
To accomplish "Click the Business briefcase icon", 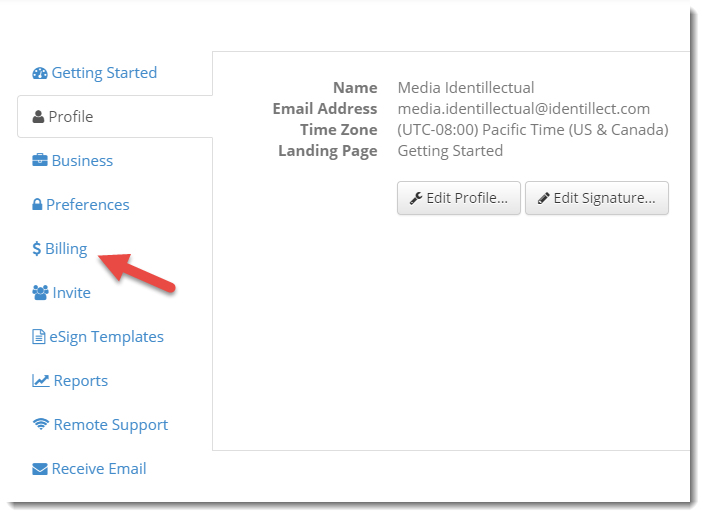I will (x=40, y=161).
